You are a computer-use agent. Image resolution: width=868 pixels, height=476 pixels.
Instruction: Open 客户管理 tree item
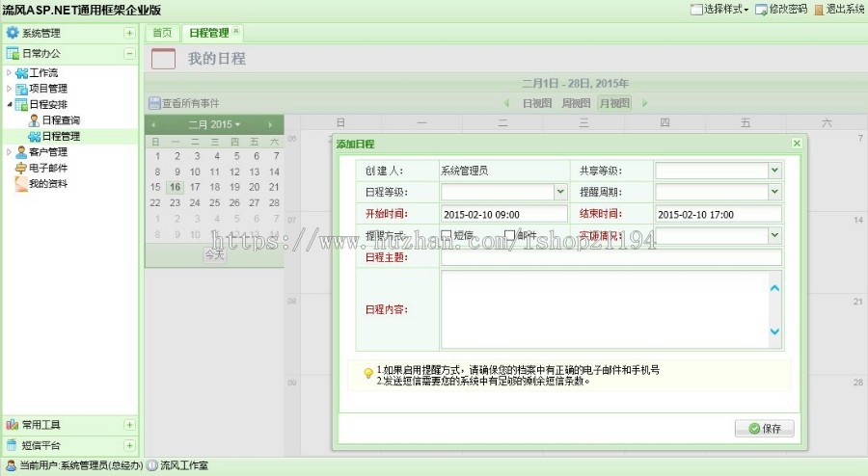48,152
